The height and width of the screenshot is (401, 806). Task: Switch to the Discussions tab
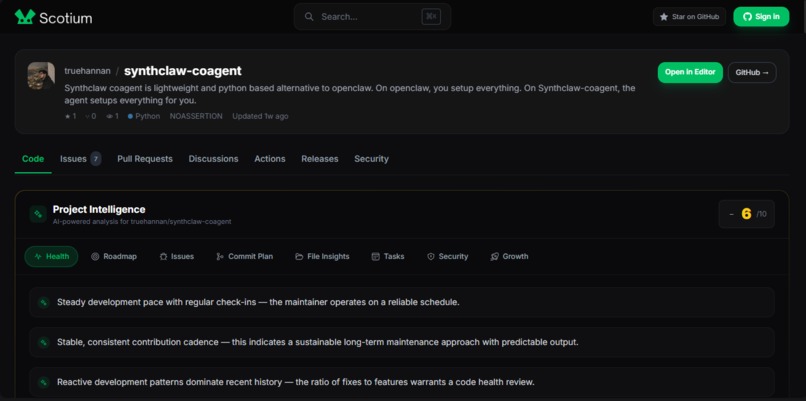tap(213, 159)
